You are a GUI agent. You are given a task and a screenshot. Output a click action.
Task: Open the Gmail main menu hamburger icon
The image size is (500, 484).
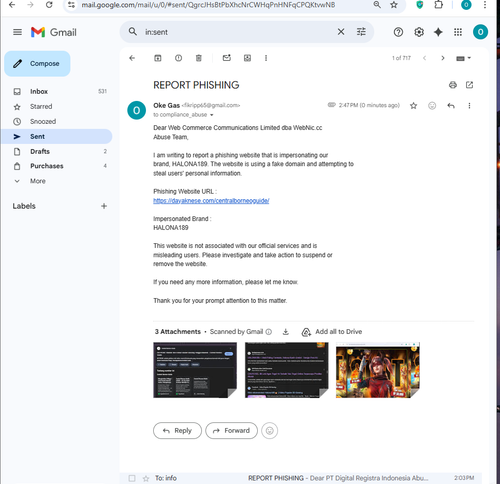[x=17, y=32]
